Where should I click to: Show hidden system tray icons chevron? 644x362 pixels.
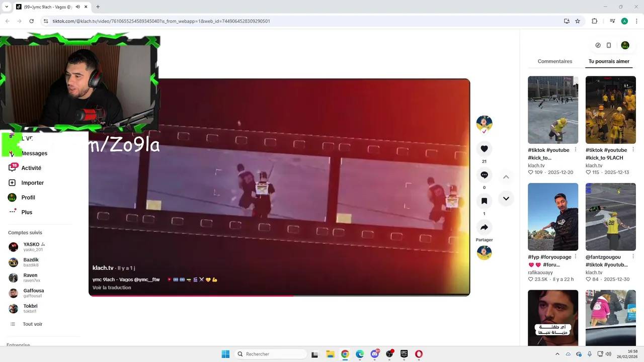pos(557,354)
